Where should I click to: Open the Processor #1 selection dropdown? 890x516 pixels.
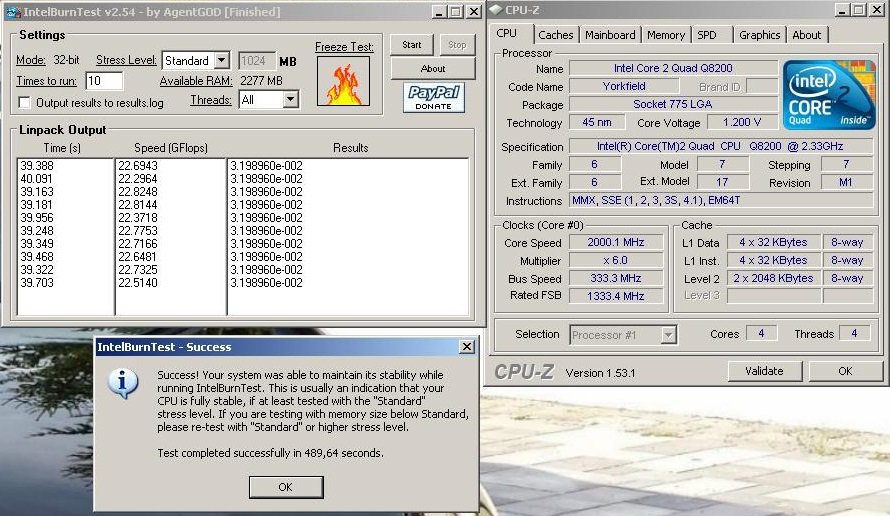click(x=668, y=335)
